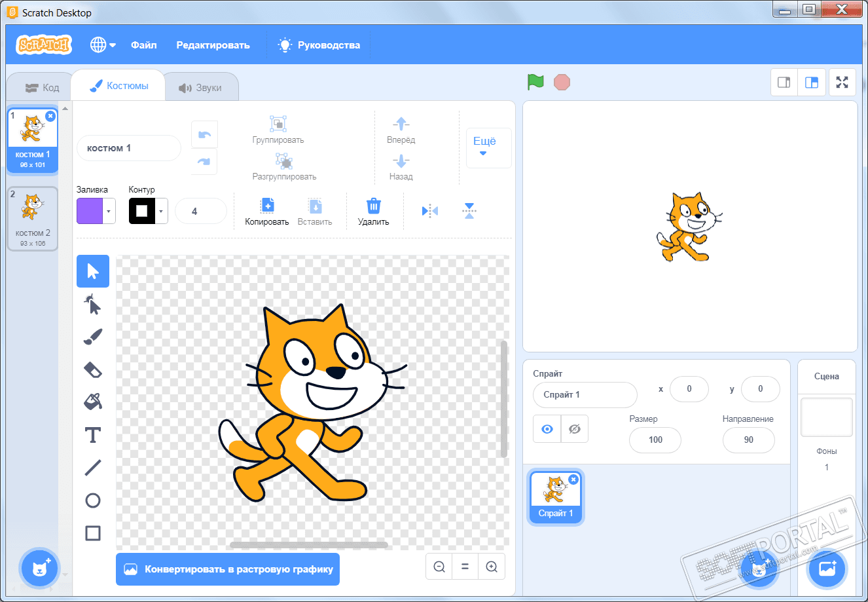Switch to small stage layout

(x=784, y=83)
